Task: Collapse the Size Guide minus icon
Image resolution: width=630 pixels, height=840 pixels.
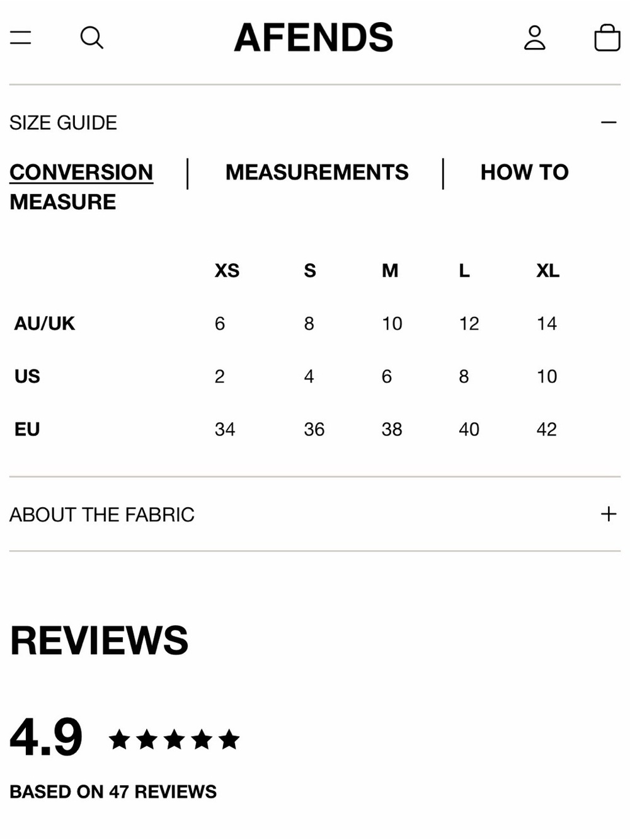Action: coord(609,122)
